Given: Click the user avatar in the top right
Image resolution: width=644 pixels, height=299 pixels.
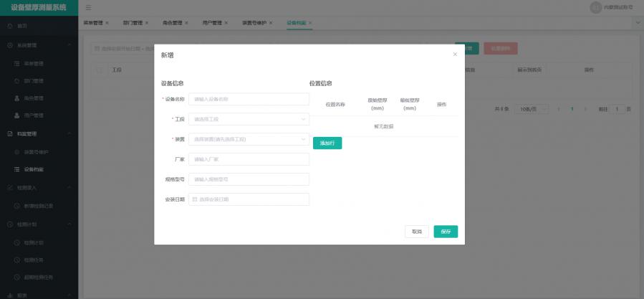Looking at the screenshot, I should click(x=595, y=7).
